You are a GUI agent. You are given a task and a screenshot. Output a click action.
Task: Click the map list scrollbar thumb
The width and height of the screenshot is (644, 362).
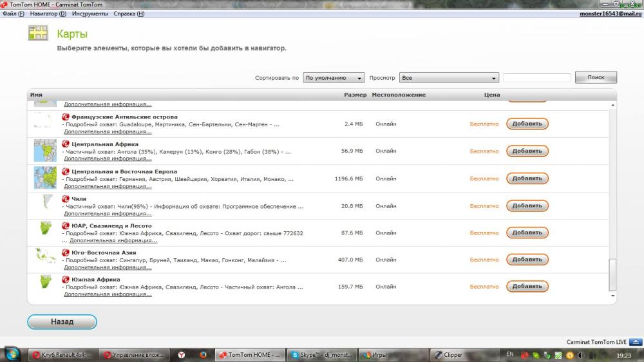612,274
